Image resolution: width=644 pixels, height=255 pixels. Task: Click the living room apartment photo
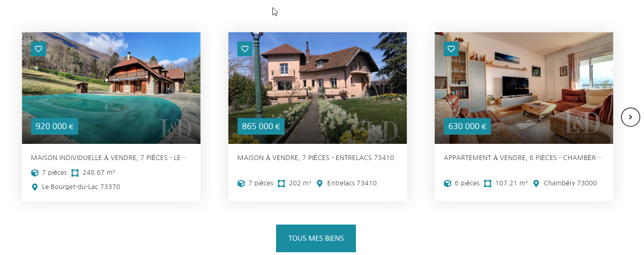click(x=524, y=88)
